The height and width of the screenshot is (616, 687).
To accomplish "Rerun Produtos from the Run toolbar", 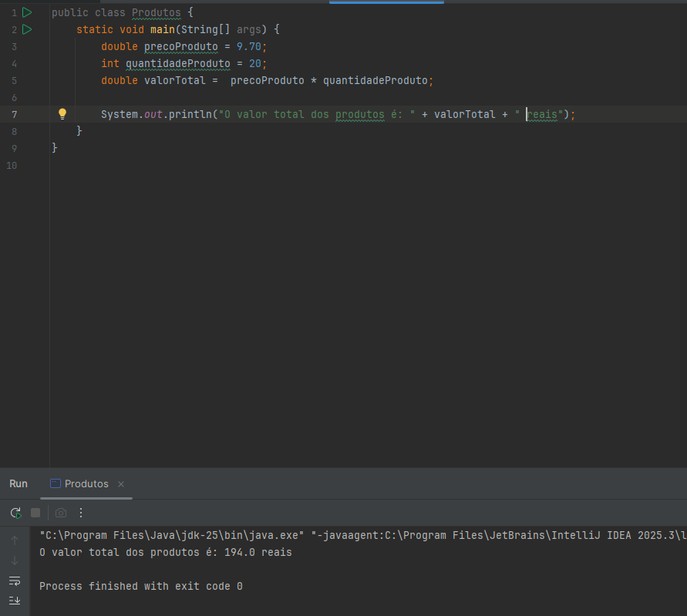I will point(15,513).
